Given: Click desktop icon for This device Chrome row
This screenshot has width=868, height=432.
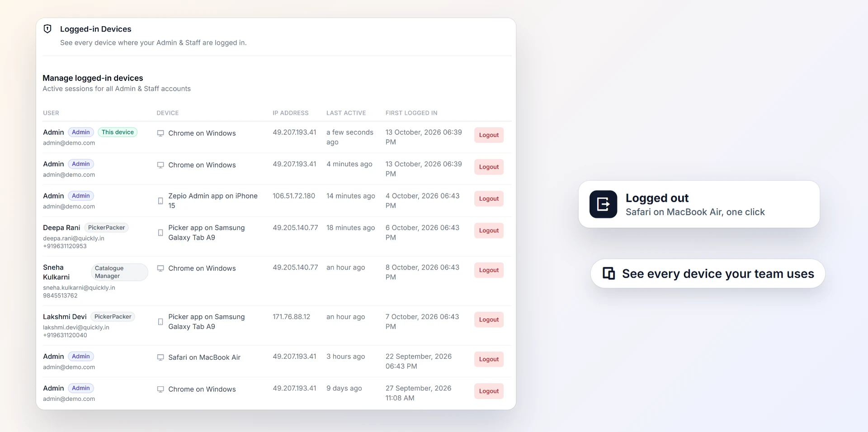Looking at the screenshot, I should pyautogui.click(x=160, y=133).
